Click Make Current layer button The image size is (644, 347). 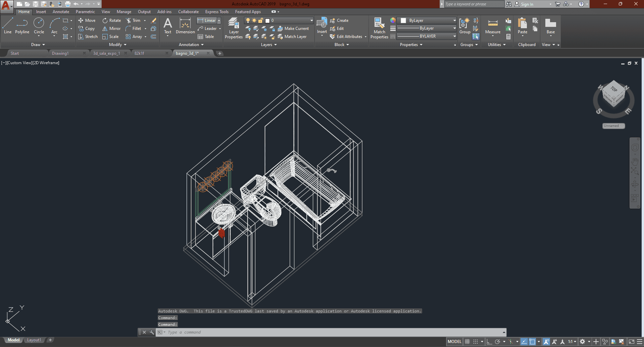293,29
